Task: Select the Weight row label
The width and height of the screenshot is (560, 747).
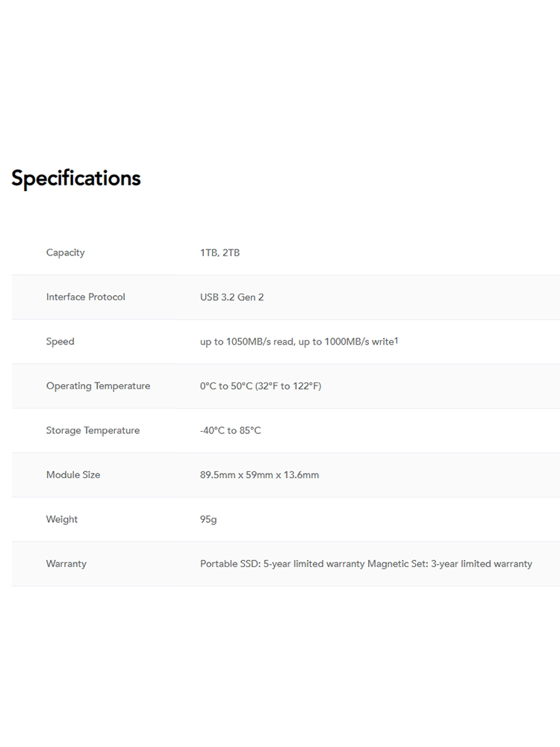Action: coord(62,519)
